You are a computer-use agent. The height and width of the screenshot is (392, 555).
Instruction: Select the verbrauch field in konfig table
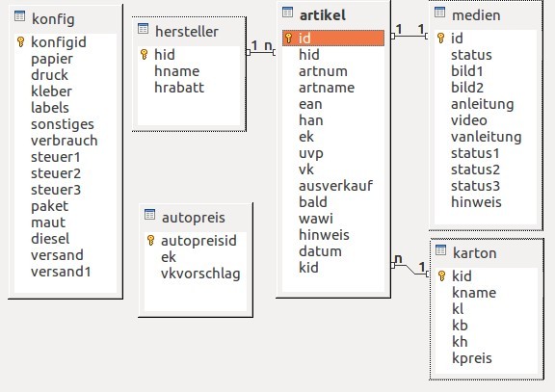coord(64,141)
